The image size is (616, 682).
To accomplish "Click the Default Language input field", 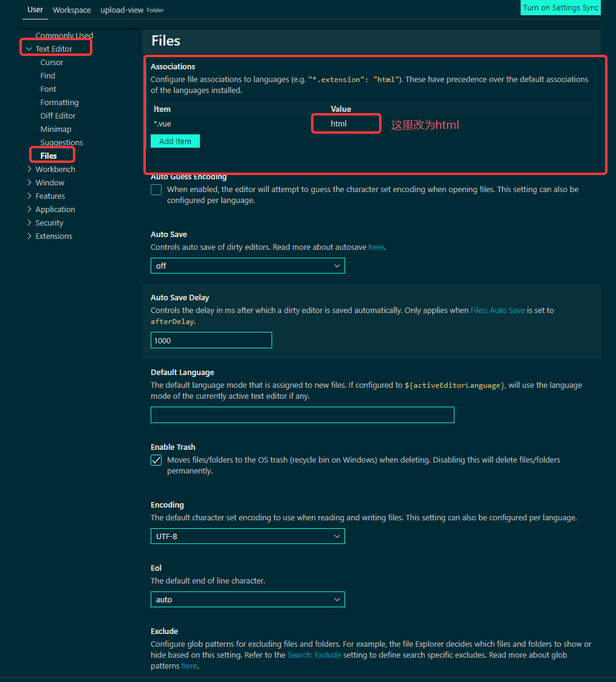I will [x=302, y=415].
